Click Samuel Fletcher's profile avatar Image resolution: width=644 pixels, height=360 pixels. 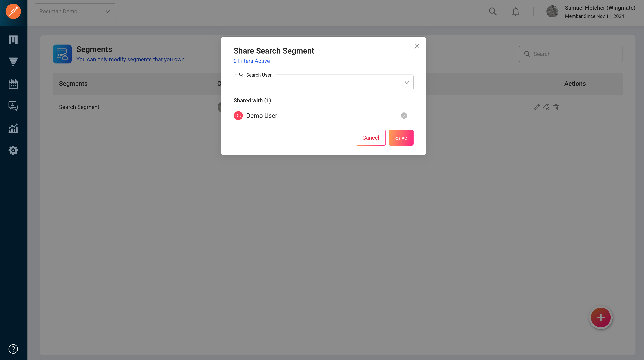tap(552, 12)
